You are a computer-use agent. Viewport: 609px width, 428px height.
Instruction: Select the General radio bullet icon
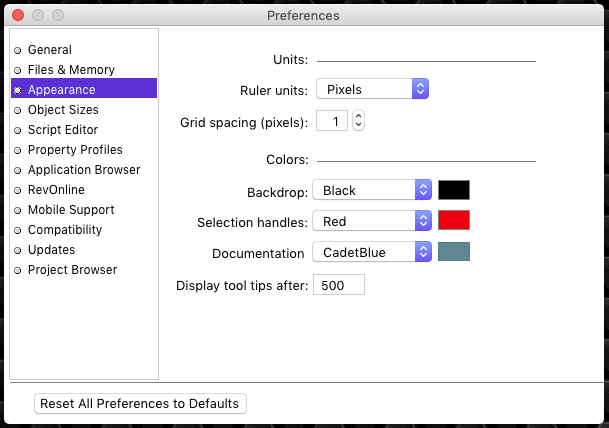[x=18, y=50]
